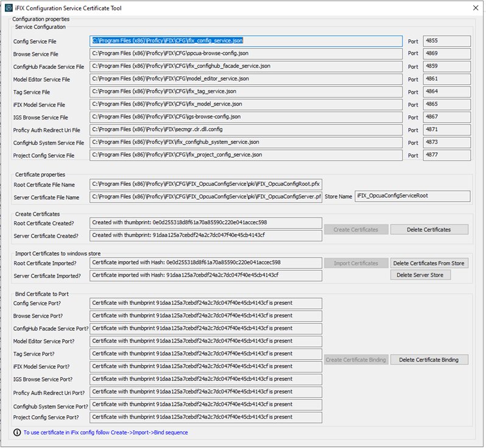486x448 pixels.
Task: Click the iFIX app icon in title bar
Action: [x=9, y=8]
